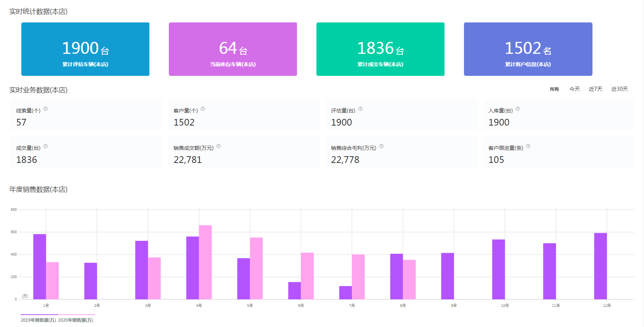Click the 2019 sales bar for 9月
644x327 pixels.
pos(448,276)
